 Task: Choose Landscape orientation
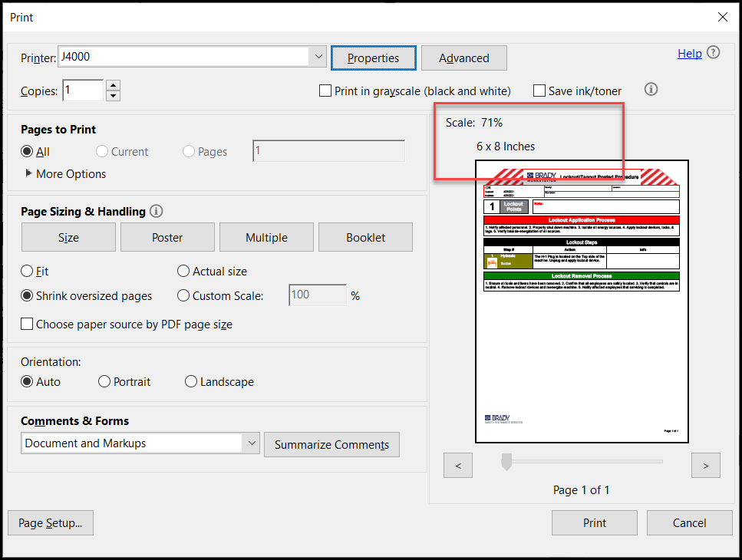point(191,382)
